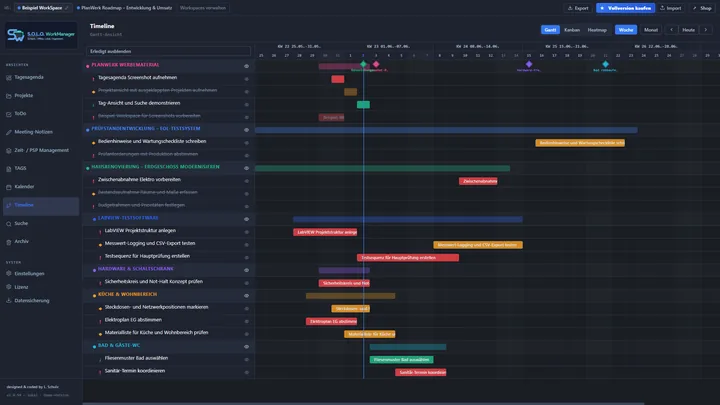Toggle eye for Sanitär-Termin koordinieren

pos(247,372)
